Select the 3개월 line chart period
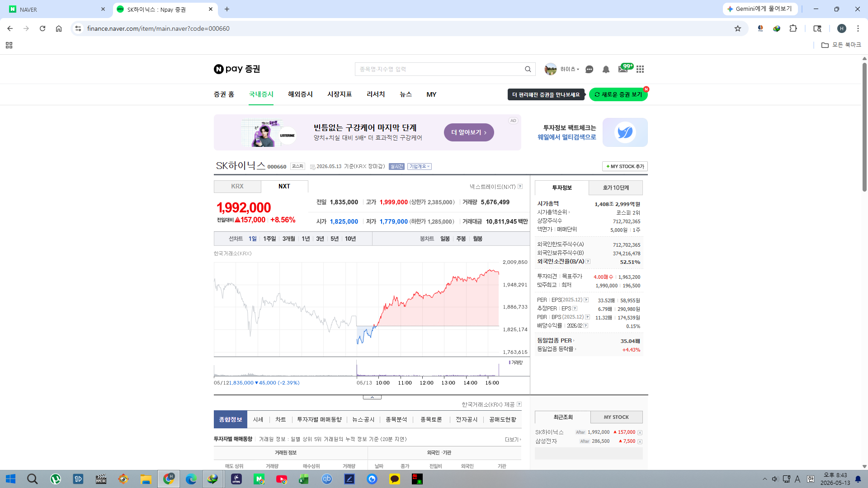The width and height of the screenshot is (868, 488). tap(288, 239)
